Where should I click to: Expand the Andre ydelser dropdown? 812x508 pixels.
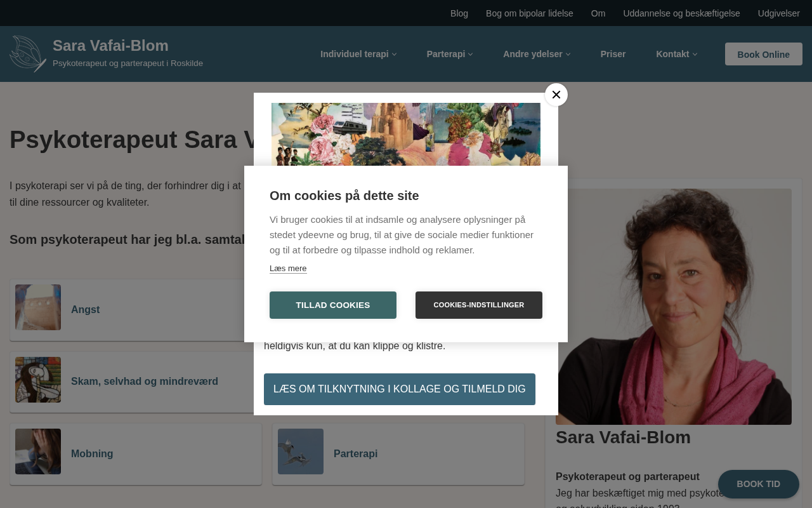[537, 54]
